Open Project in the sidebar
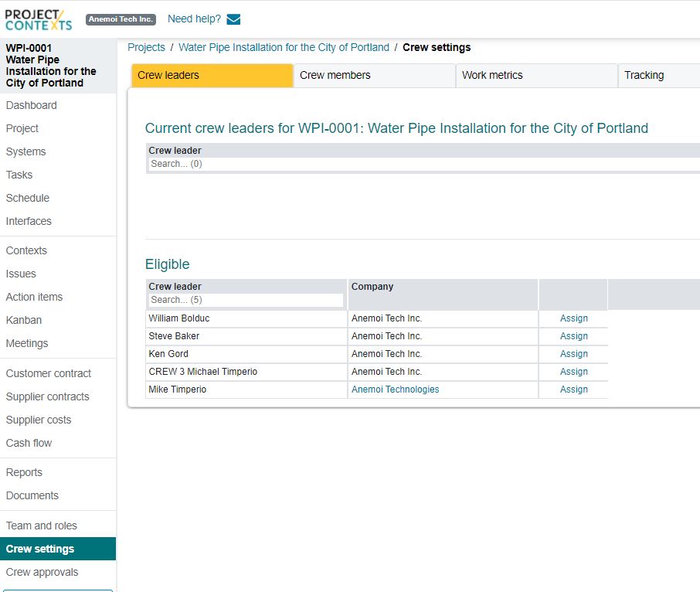 22,128
